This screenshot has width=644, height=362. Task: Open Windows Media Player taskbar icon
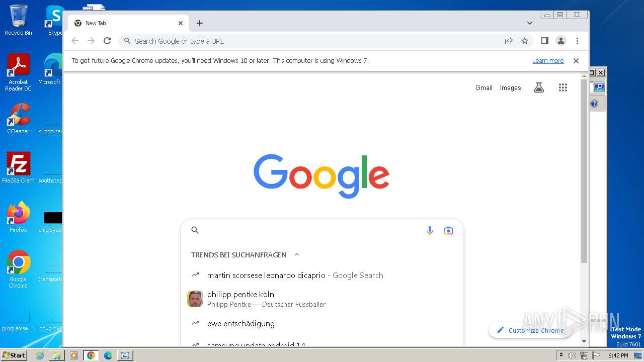point(74,355)
